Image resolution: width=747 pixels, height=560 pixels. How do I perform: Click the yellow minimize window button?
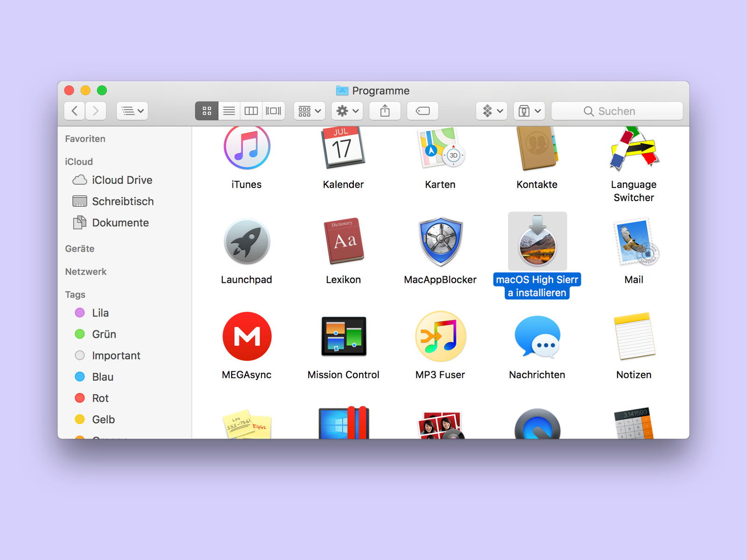[85, 91]
